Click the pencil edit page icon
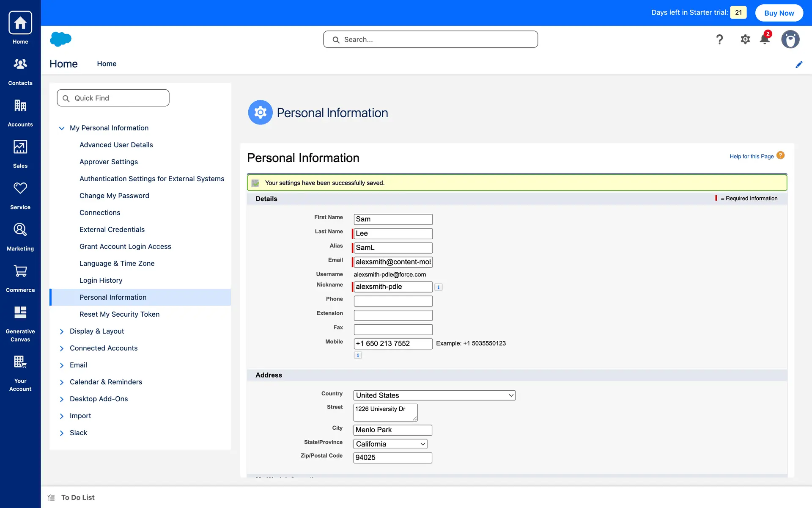Image resolution: width=812 pixels, height=508 pixels. pos(799,64)
